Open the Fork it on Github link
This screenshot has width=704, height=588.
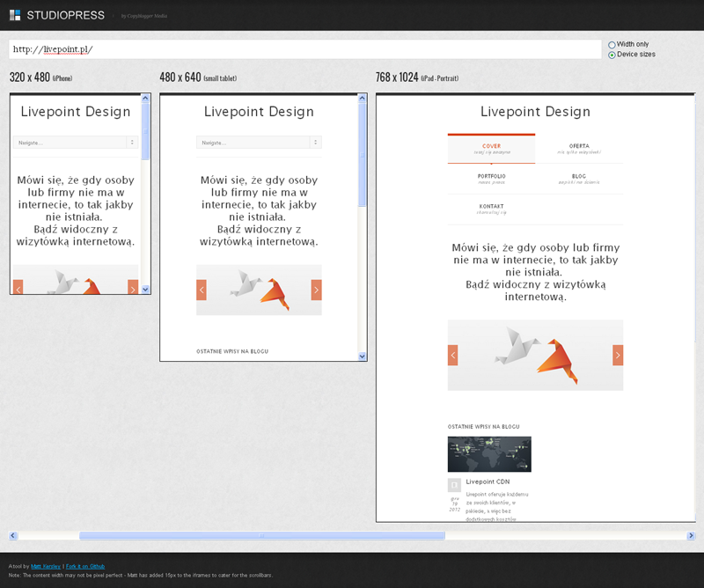pos(86,566)
